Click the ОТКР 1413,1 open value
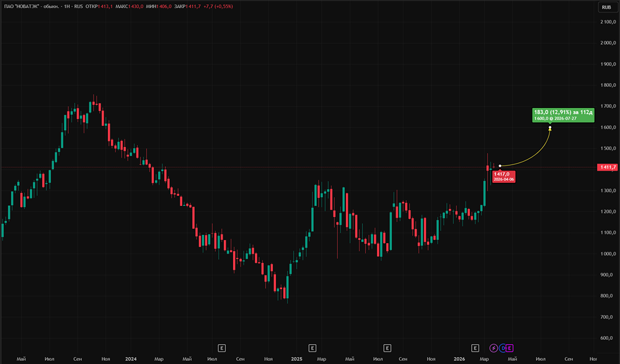Viewport: 620px width, 364px height. (x=99, y=6)
